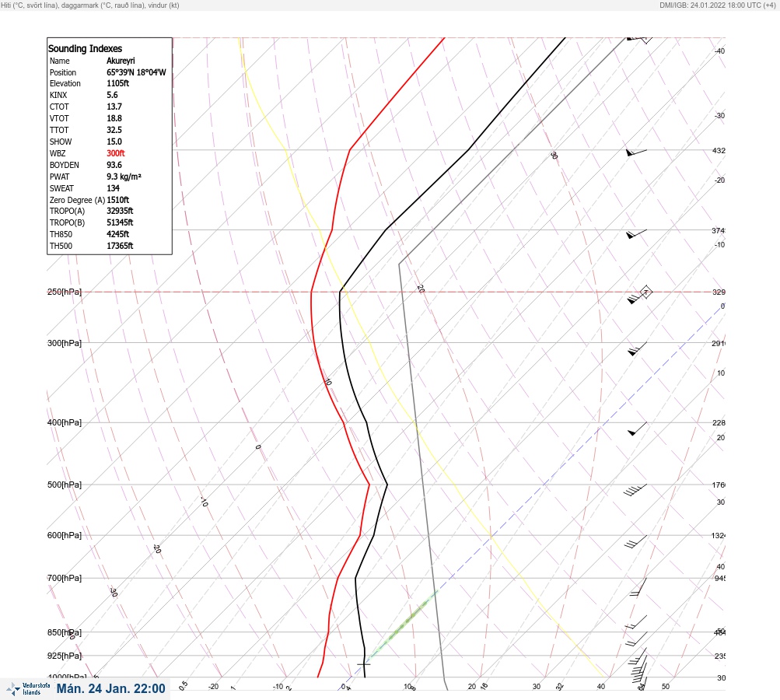This screenshot has width=780, height=700.
Task: Click the '700[hPa]' pressure label
Action: [x=65, y=578]
